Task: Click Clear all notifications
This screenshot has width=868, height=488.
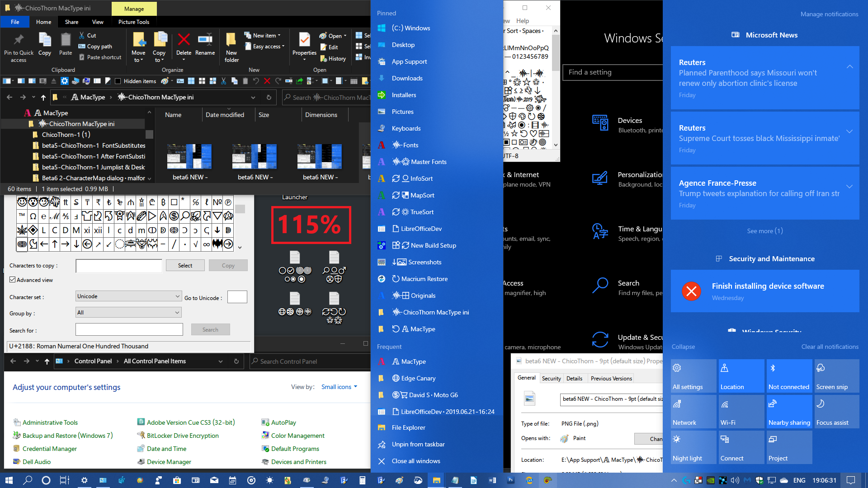Action: click(830, 347)
